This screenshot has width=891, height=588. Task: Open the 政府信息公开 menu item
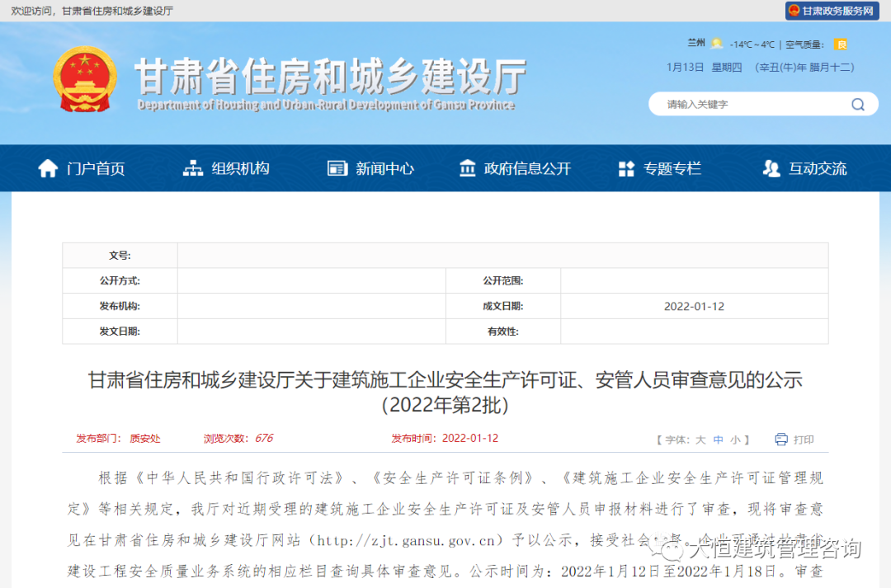(515, 168)
